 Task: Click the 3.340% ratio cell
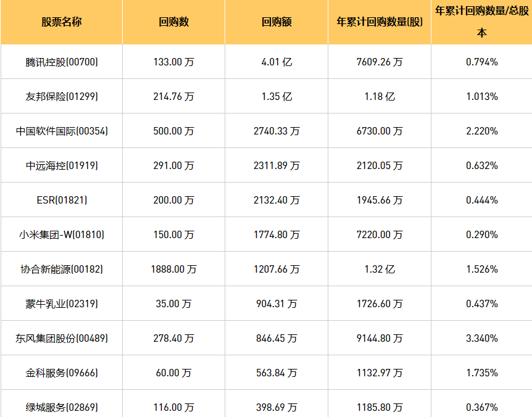(x=482, y=338)
